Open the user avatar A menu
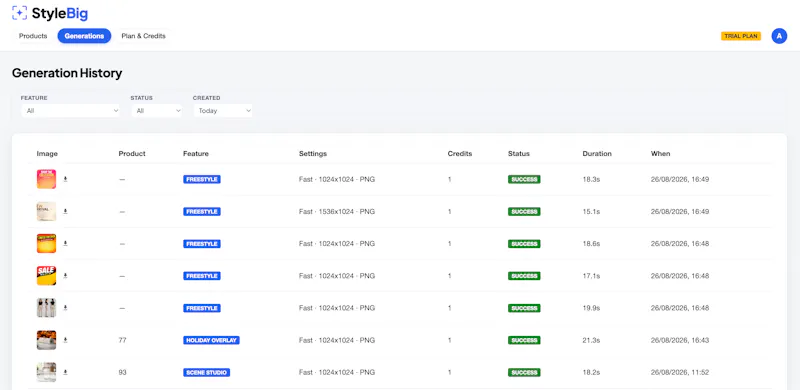The width and height of the screenshot is (800, 390). (x=779, y=36)
